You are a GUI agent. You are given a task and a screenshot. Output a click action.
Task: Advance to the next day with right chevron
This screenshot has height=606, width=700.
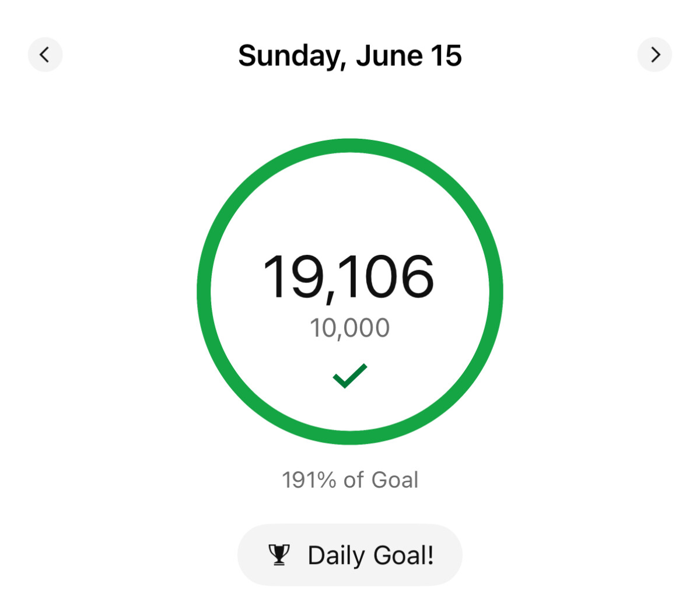(654, 55)
